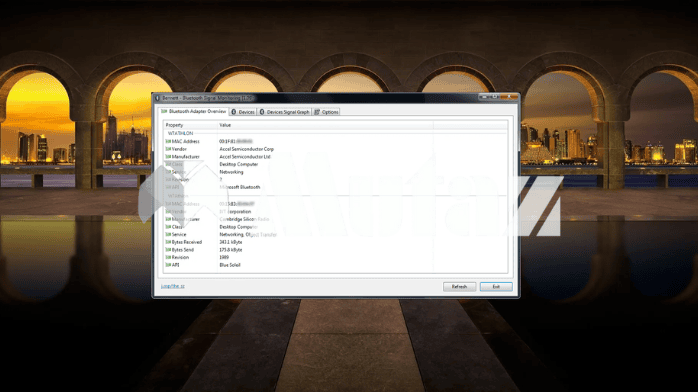The height and width of the screenshot is (392, 698).
Task: Select the 'Bytes Received' property label
Action: click(187, 242)
